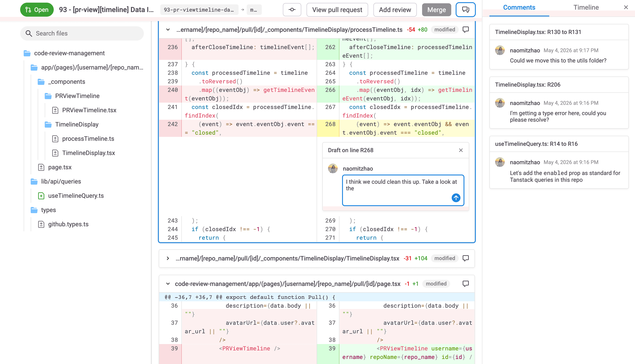
Task: Click the search magnifier icon
Action: (x=29, y=34)
